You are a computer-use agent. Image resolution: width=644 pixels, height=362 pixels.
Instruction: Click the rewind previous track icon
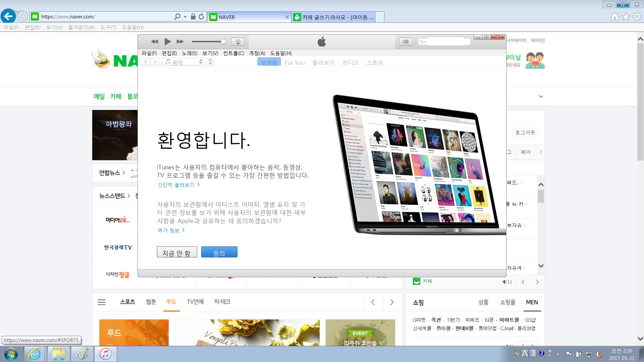(x=154, y=42)
